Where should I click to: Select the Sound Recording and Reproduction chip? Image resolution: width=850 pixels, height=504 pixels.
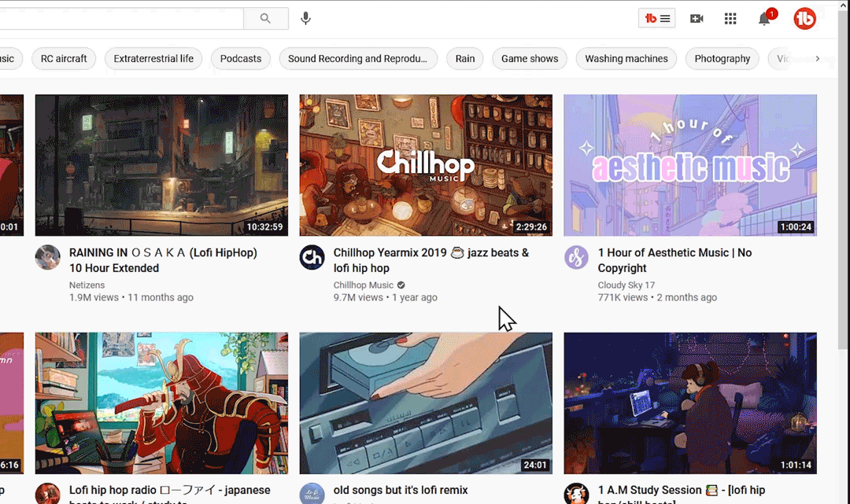point(358,58)
